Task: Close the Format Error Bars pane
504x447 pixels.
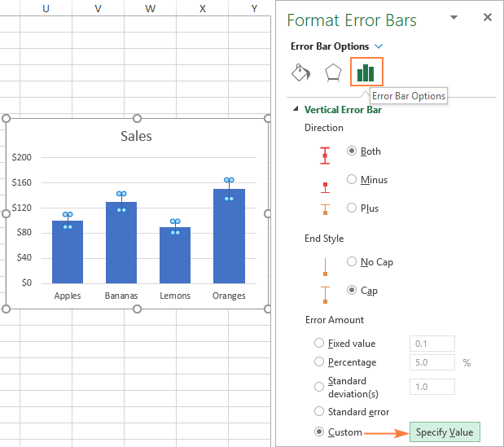Action: tap(488, 17)
